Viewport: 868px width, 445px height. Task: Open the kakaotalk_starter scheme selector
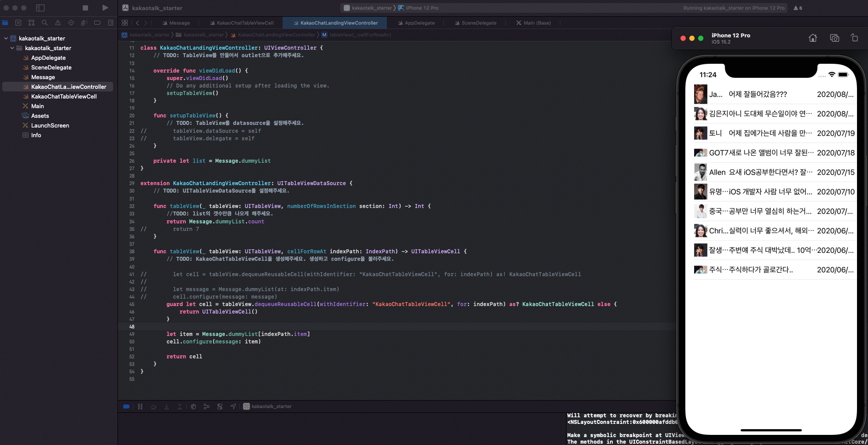pos(368,8)
